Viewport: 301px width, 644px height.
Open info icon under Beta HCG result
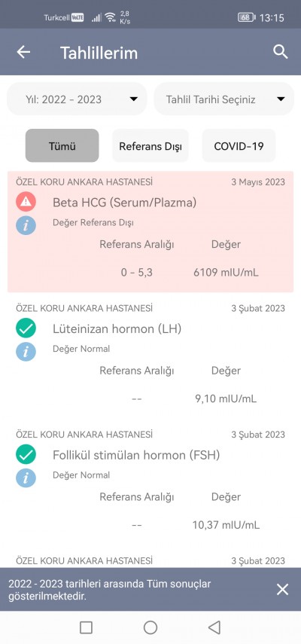26,225
